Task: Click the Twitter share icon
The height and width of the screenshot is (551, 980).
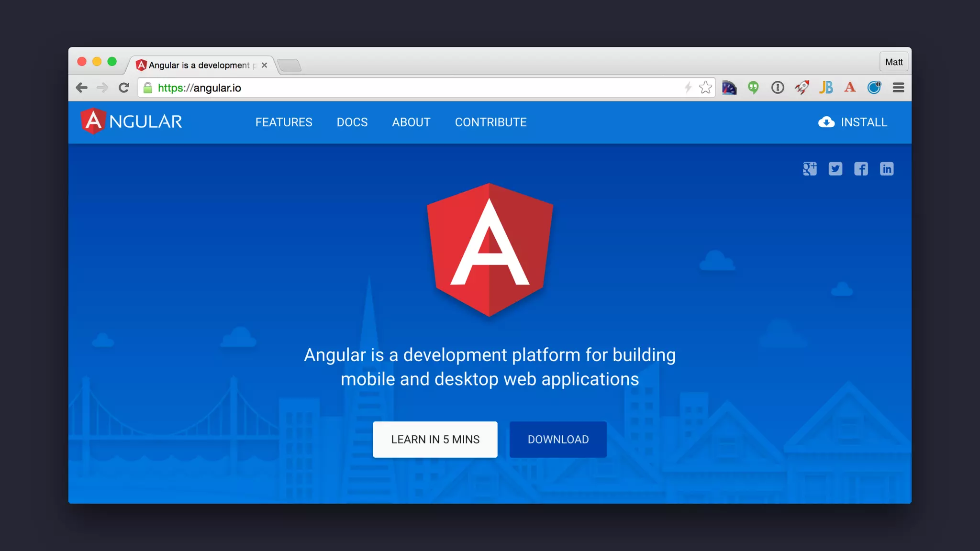Action: point(835,169)
